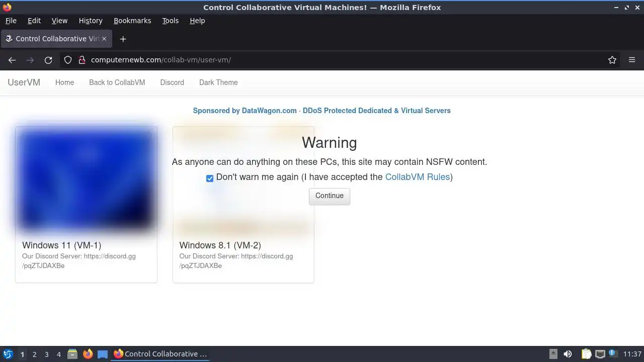This screenshot has width=644, height=362.
Task: Reload the current page
Action: [x=48, y=60]
